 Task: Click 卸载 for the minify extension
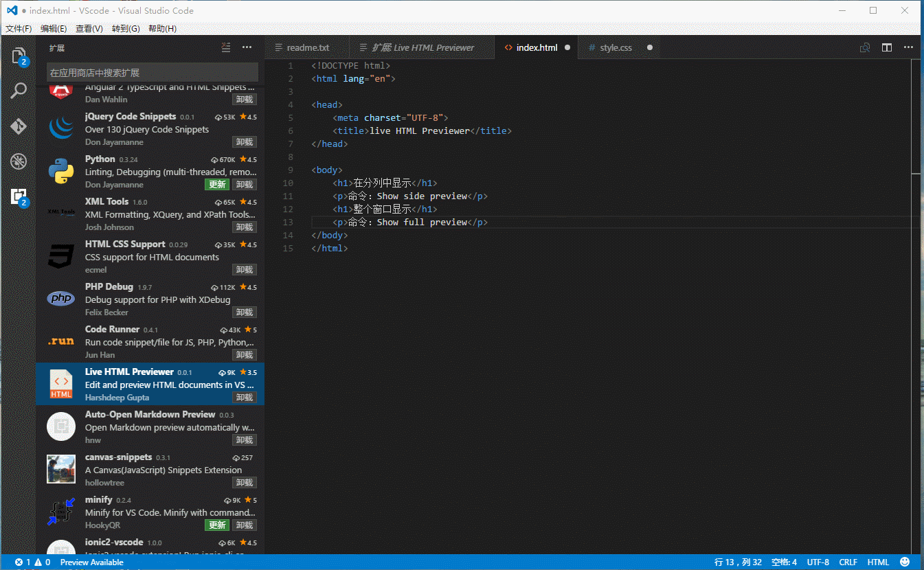coord(244,525)
